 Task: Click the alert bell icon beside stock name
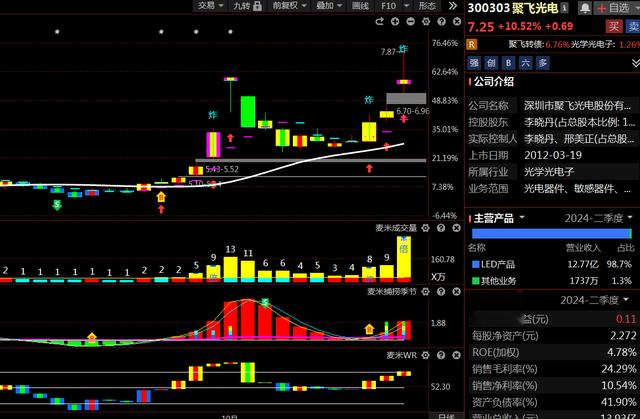[585, 7]
